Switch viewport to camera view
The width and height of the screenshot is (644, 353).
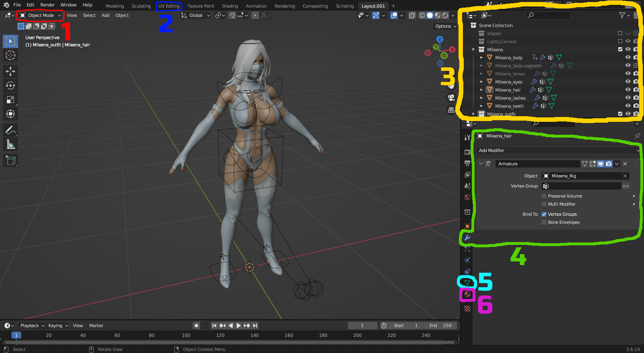[x=451, y=98]
